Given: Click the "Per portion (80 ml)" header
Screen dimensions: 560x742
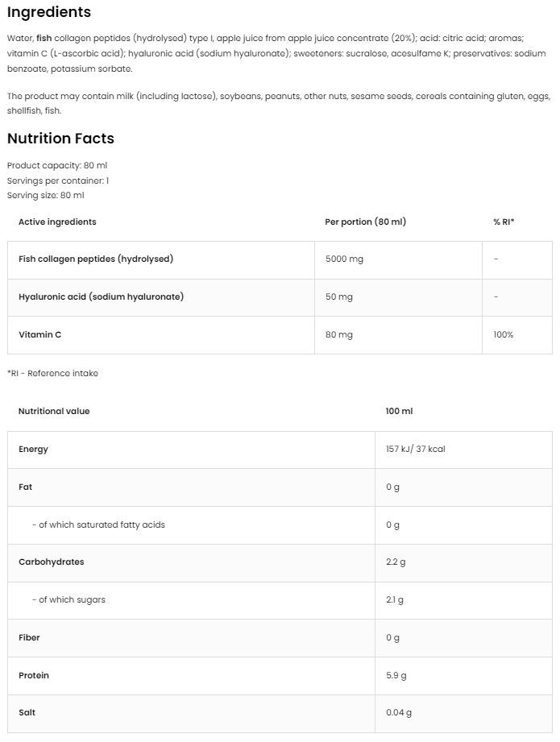Looking at the screenshot, I should (365, 222).
